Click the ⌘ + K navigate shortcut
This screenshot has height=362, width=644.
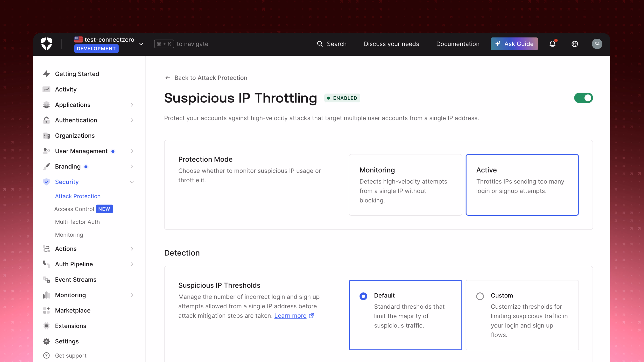click(164, 44)
